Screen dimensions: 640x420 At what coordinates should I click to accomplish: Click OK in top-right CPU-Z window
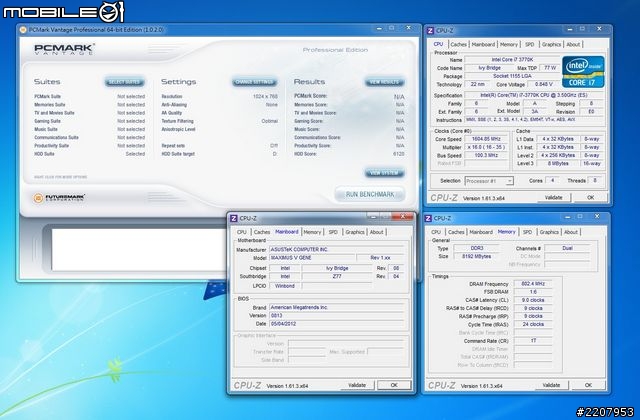tap(590, 198)
